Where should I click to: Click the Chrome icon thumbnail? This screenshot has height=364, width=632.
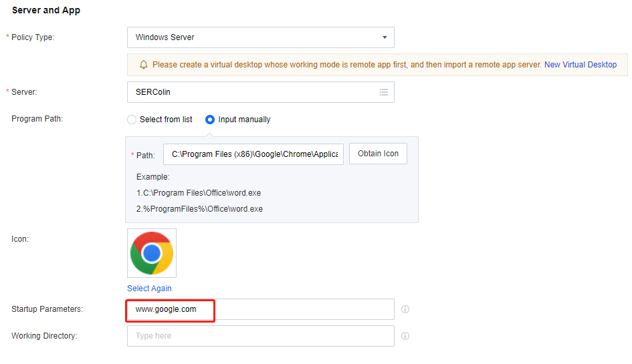[x=152, y=253]
